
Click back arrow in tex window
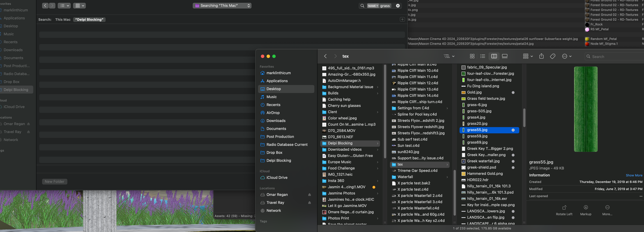(x=325, y=56)
